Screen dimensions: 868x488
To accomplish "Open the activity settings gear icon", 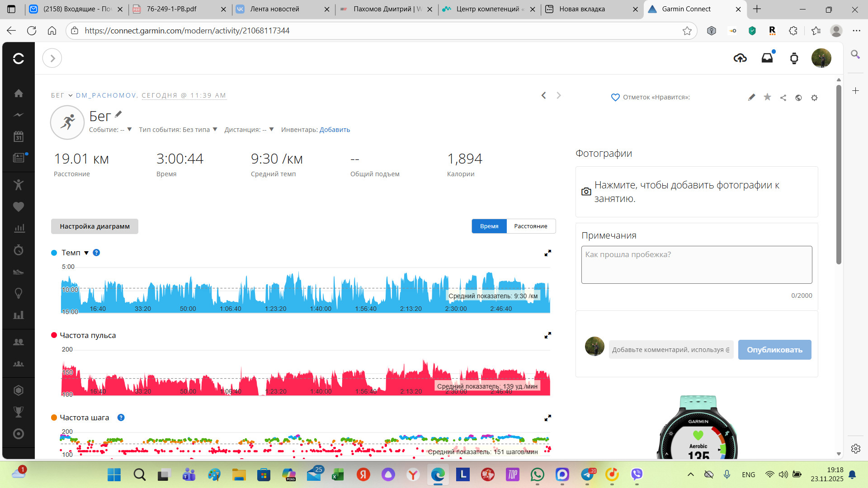I will [814, 98].
